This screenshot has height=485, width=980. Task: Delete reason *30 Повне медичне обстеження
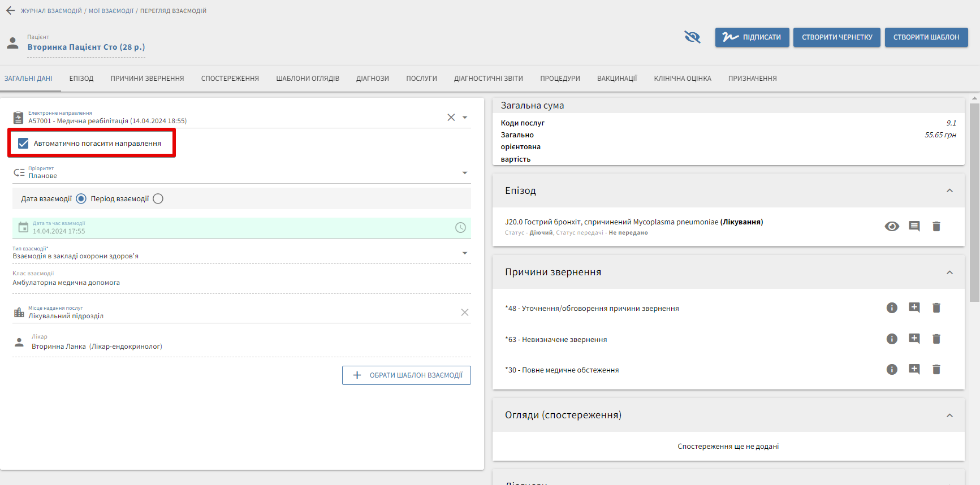coord(936,370)
